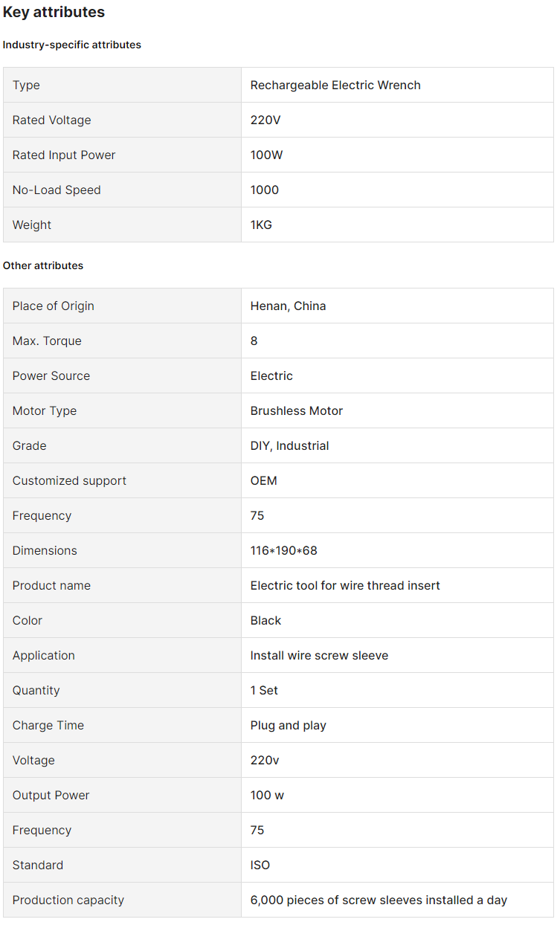Click the 116*190*68 dimensions value
560x925 pixels.
[x=283, y=550]
